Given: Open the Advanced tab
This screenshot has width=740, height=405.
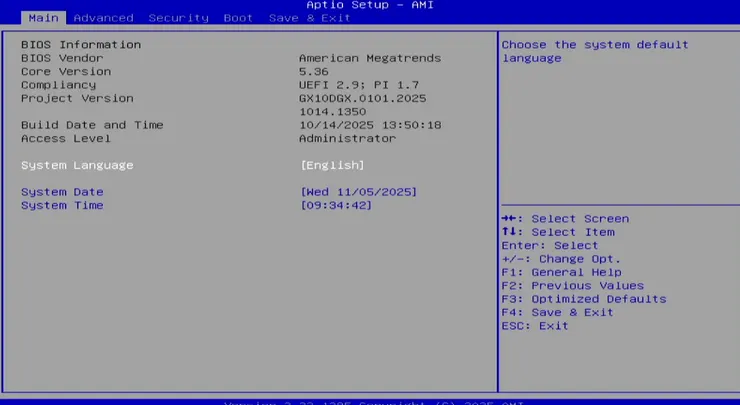Looking at the screenshot, I should (103, 18).
